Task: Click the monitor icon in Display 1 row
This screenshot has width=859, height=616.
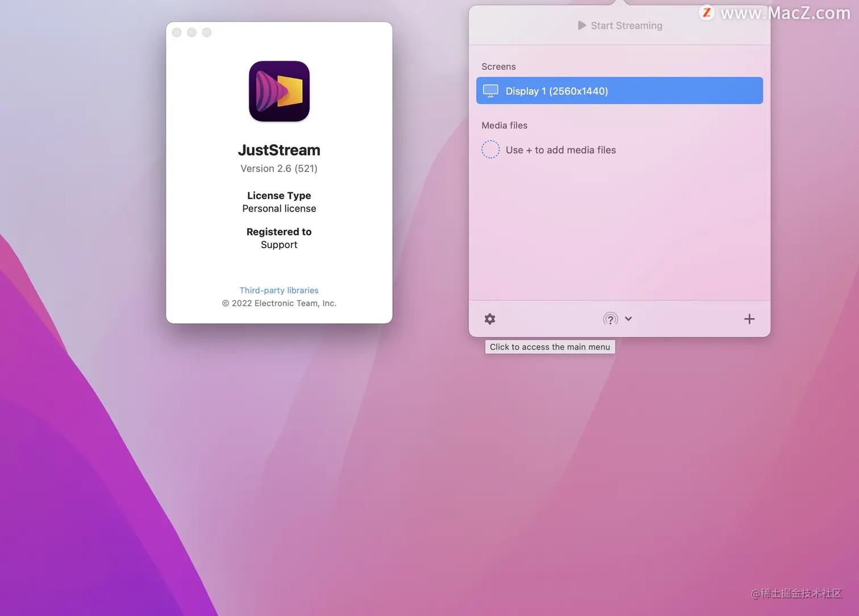Action: 490,91
